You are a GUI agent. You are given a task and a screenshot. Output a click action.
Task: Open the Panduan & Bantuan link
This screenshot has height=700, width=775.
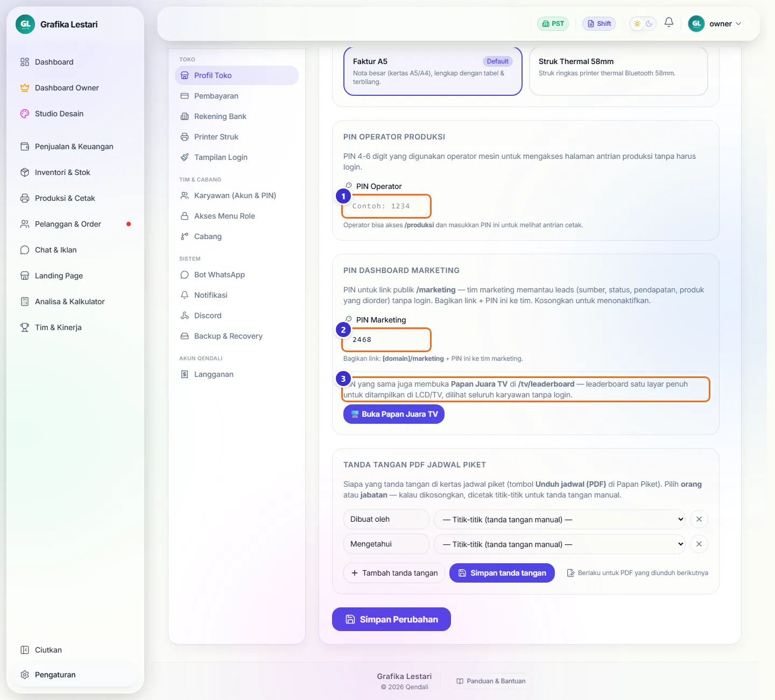[x=491, y=681]
